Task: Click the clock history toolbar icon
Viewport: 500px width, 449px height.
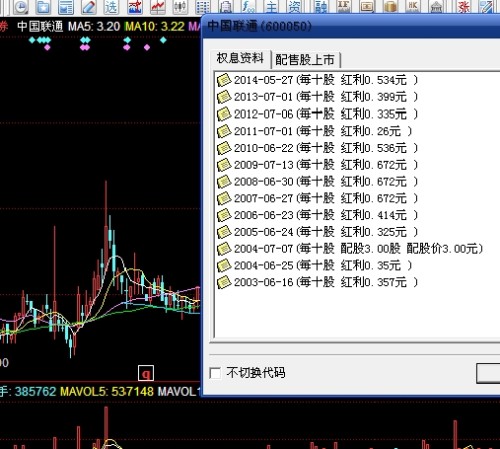Action: click(x=21, y=7)
